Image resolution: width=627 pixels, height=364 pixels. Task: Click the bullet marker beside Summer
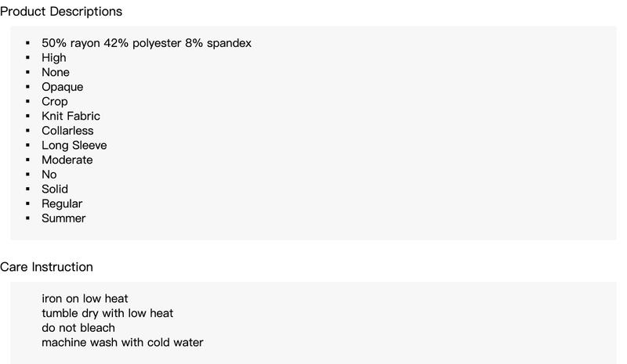point(27,218)
